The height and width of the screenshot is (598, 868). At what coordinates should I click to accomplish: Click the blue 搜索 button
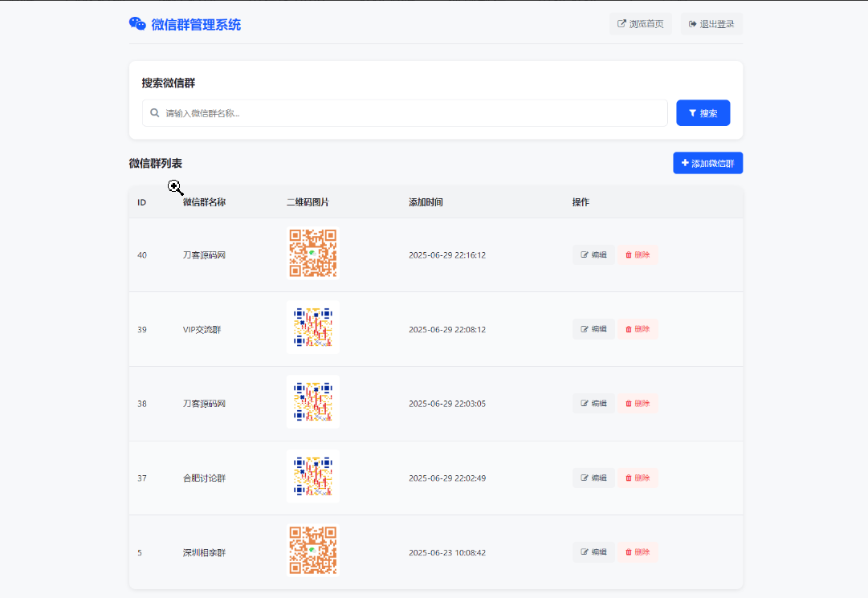(x=703, y=113)
